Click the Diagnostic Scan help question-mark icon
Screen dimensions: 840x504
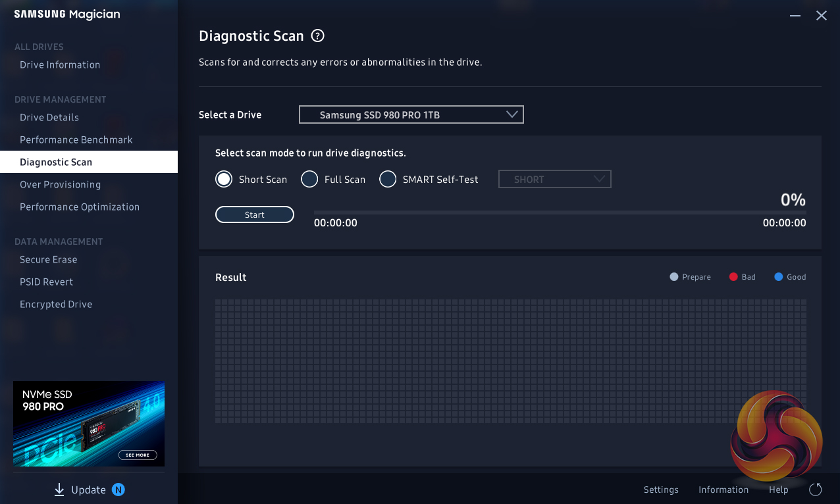[x=318, y=36]
